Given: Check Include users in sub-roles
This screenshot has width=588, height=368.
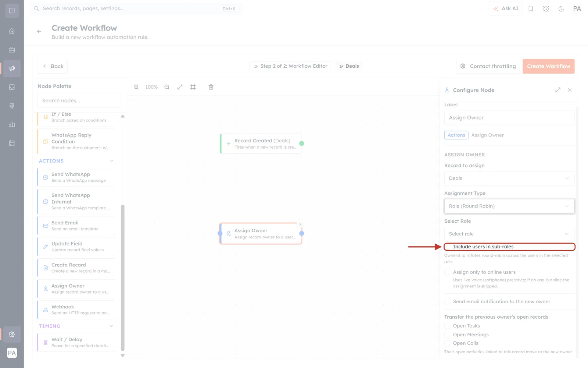Looking at the screenshot, I should (x=448, y=247).
